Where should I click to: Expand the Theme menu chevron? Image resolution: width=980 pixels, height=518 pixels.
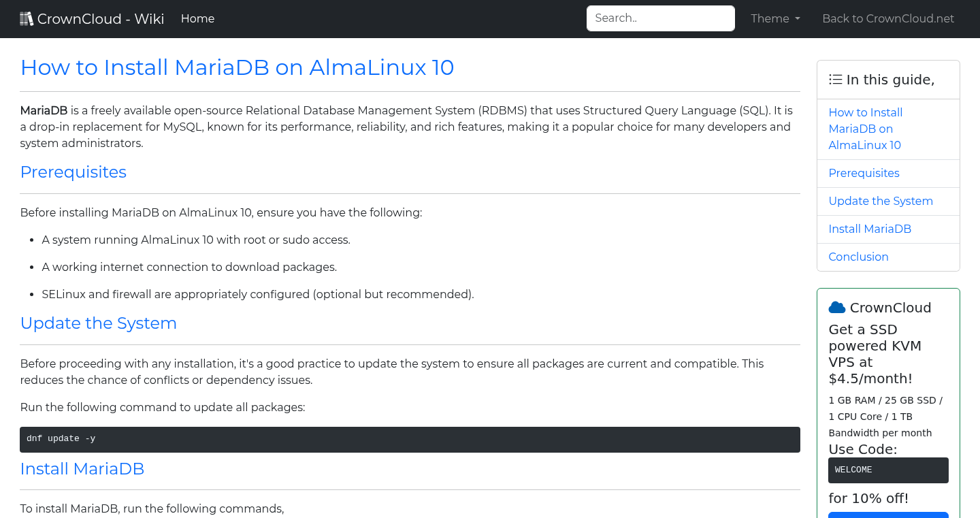(x=798, y=19)
